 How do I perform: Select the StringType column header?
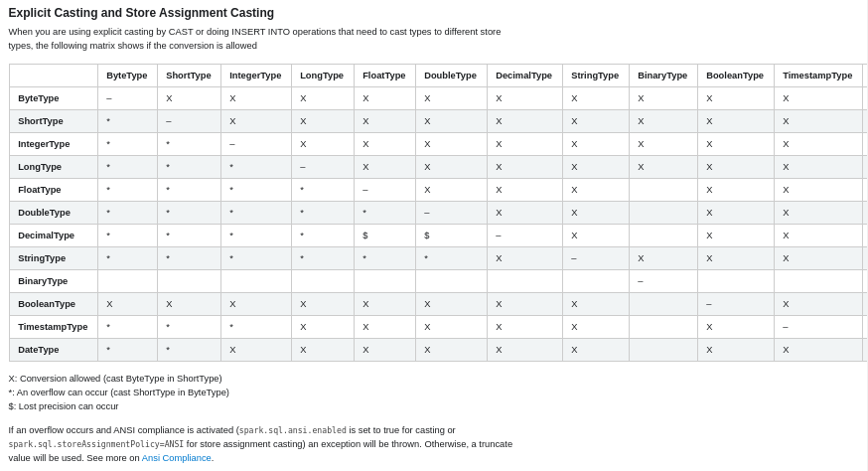tap(595, 76)
